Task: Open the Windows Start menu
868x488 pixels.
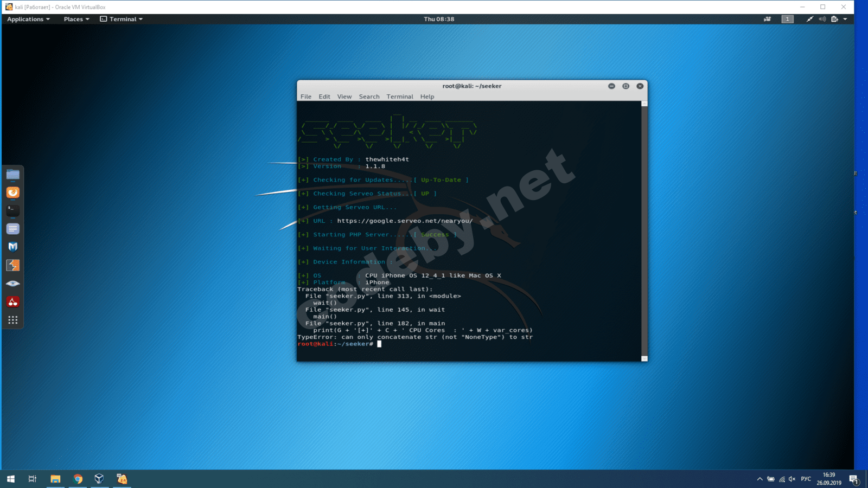Action: pyautogui.click(x=11, y=479)
